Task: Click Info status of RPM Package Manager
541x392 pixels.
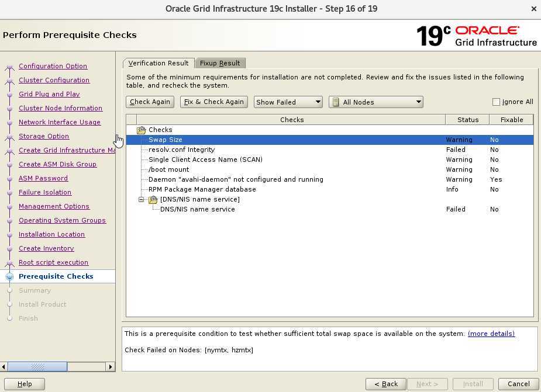Action: point(452,189)
